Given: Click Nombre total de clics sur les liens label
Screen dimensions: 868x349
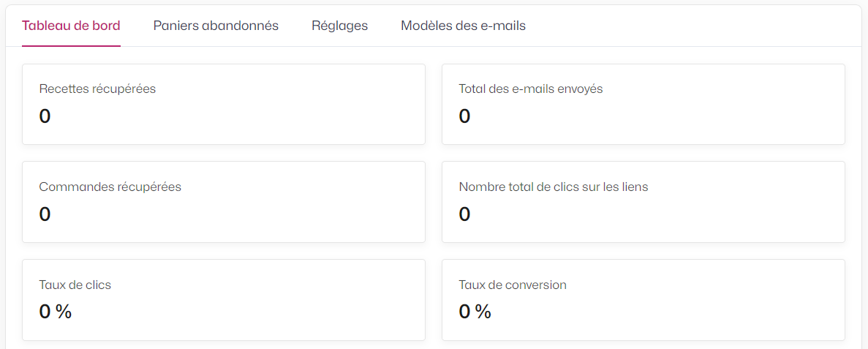Looking at the screenshot, I should click(x=554, y=187).
